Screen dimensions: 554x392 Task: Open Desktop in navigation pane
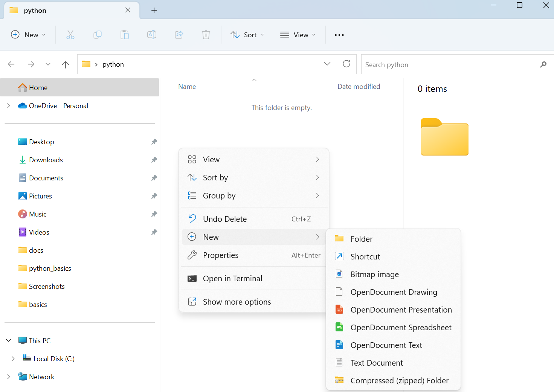[79, 142]
